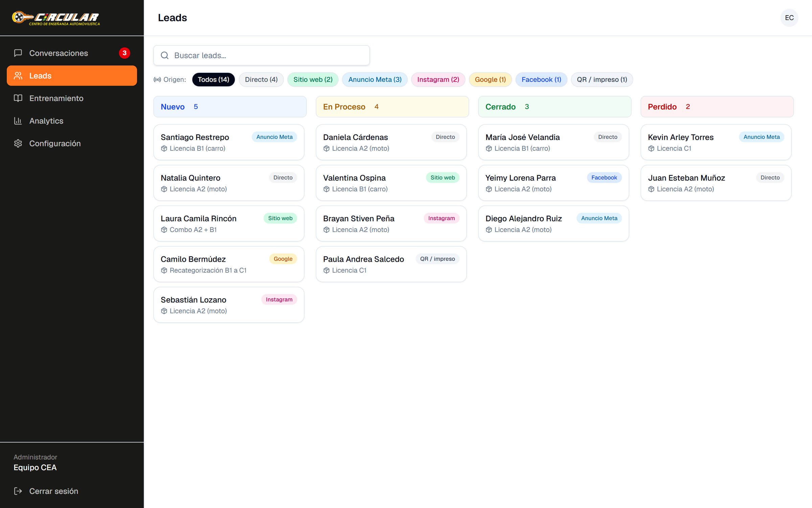812x508 pixels.
Task: Open Configuración gear icon
Action: [x=18, y=143]
